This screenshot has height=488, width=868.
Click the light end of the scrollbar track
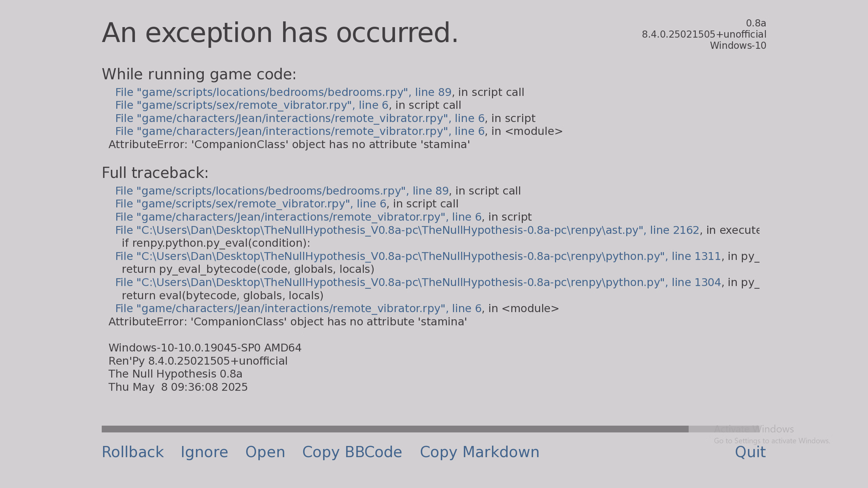coord(724,429)
